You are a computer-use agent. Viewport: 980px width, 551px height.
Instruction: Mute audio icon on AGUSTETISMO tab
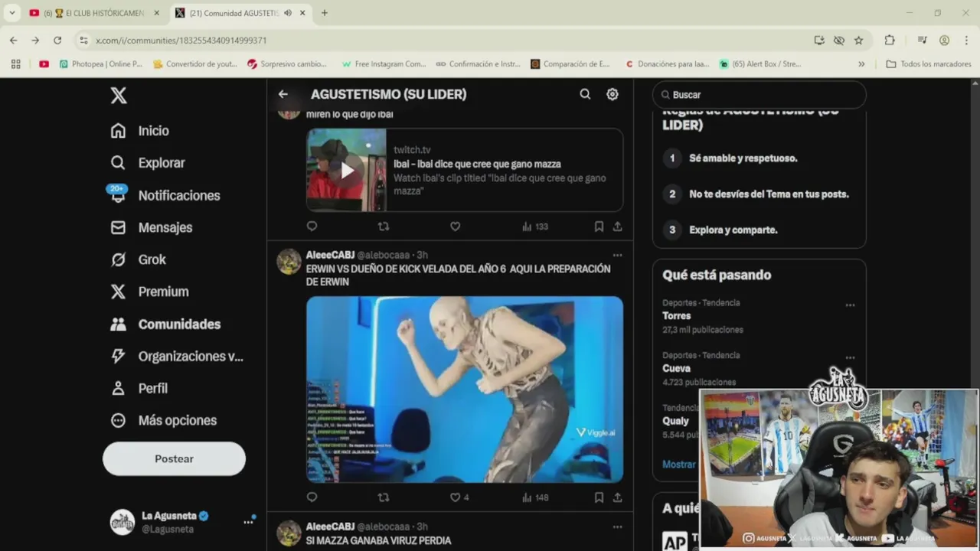(x=288, y=13)
